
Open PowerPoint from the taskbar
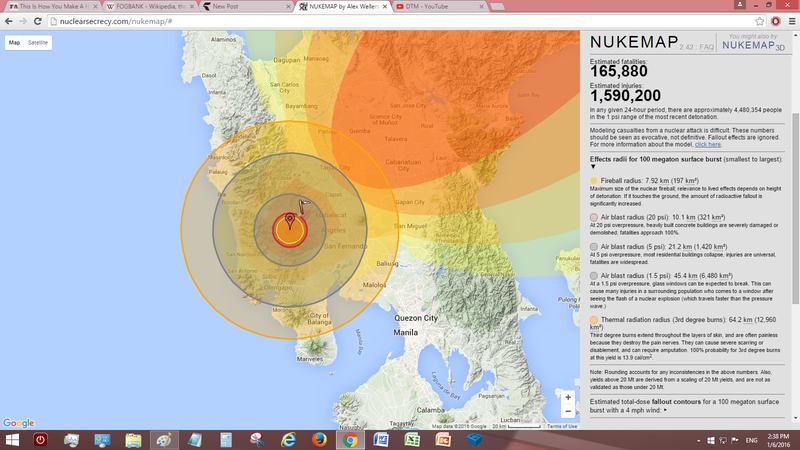click(443, 440)
